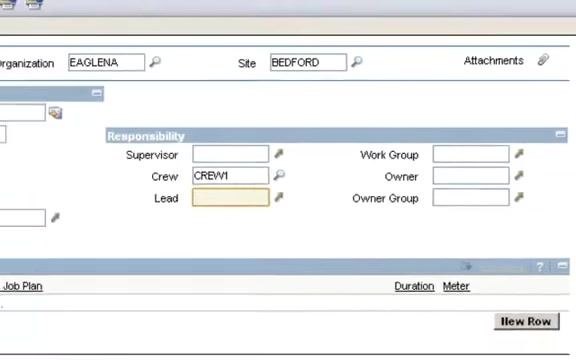Collapse the Job Plan table section

point(562,265)
